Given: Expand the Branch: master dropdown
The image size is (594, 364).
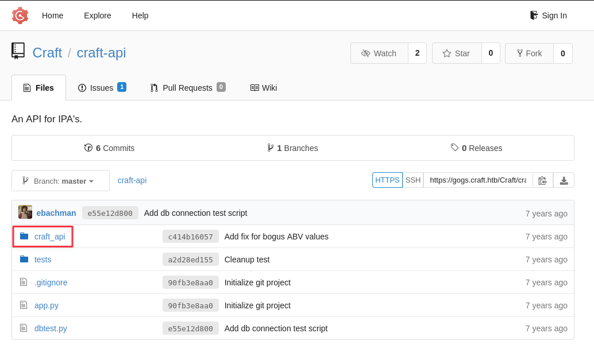Looking at the screenshot, I should [x=61, y=181].
